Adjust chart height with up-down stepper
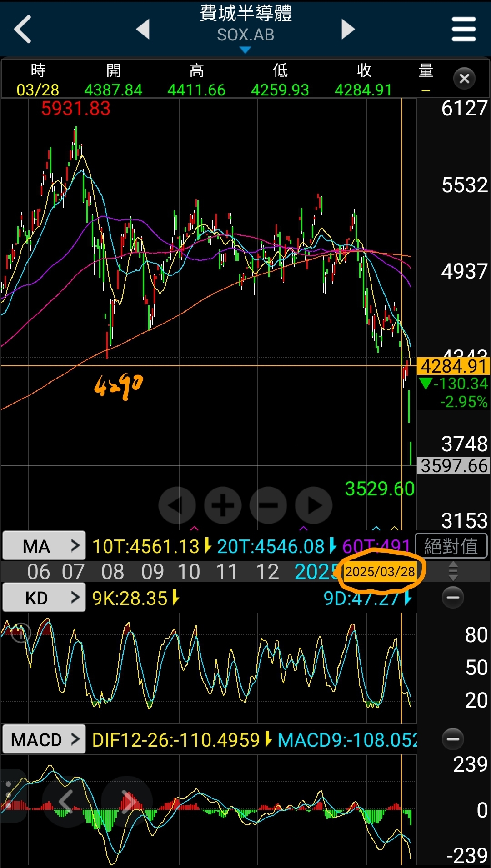This screenshot has height=868, width=491. pos(453,571)
